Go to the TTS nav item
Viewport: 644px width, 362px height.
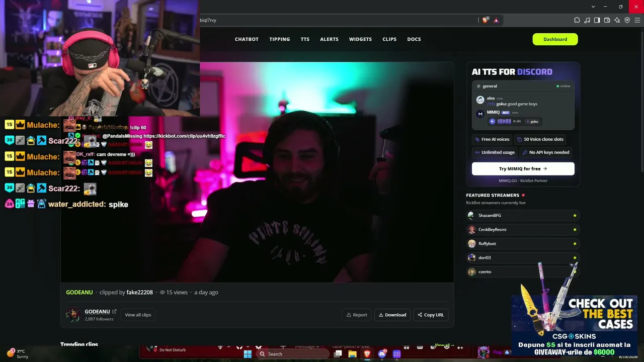(x=305, y=39)
